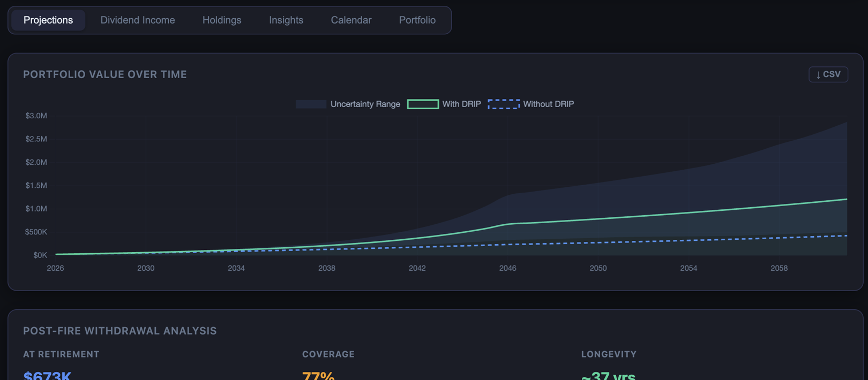868x380 pixels.
Task: Click the dark Uncertainty Range legend swatch
Action: tap(311, 104)
